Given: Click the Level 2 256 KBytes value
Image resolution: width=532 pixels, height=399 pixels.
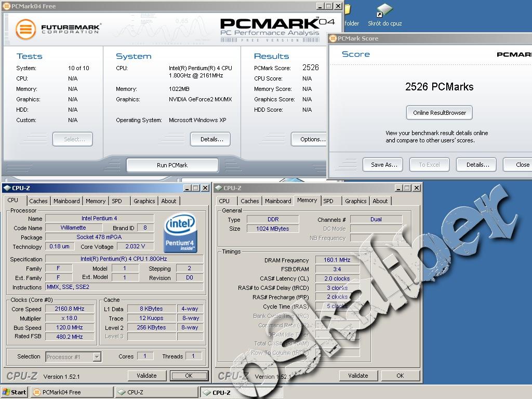Looking at the screenshot, I should coord(152,327).
